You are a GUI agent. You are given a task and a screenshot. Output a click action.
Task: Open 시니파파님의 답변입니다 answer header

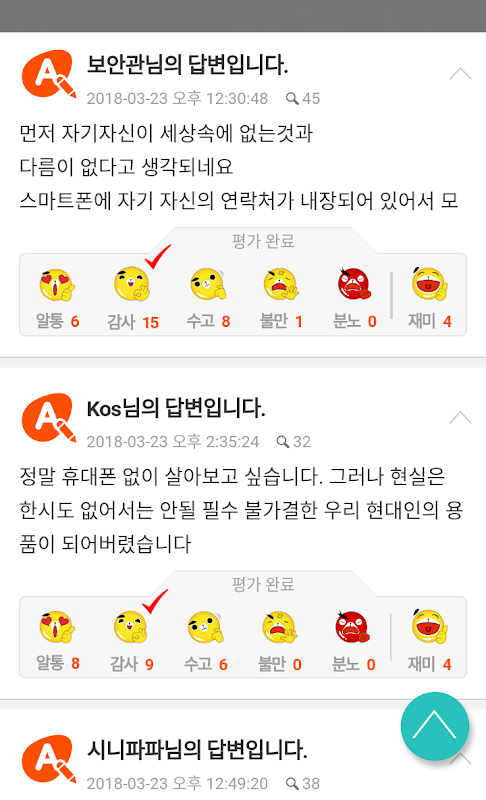(x=197, y=750)
